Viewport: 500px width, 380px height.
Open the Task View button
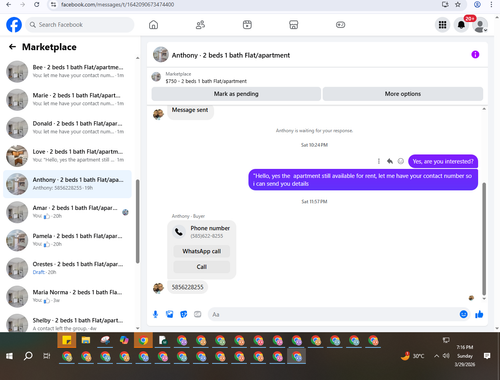[x=47, y=356]
